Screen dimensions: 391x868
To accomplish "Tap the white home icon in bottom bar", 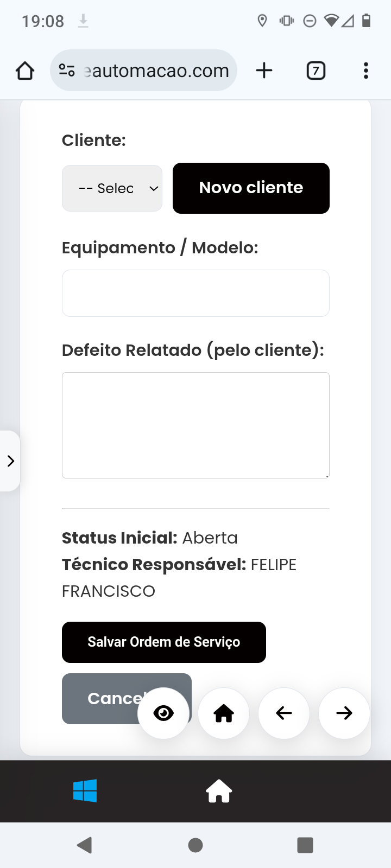I will tap(219, 791).
